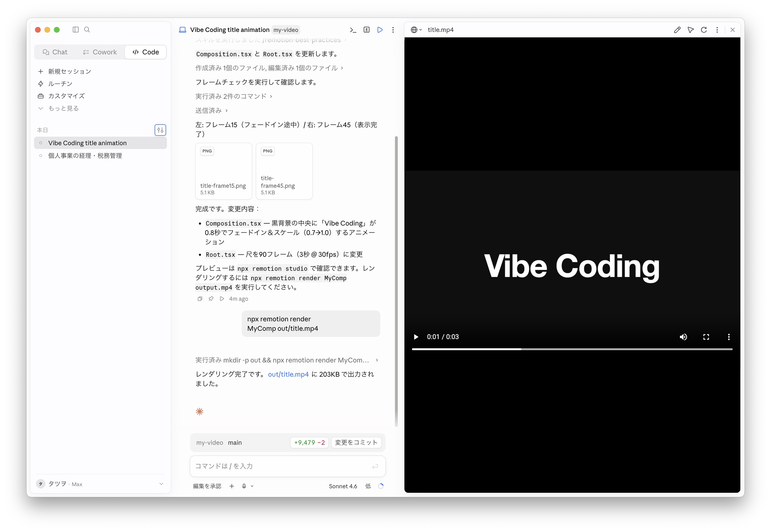Open title-frame45.png attachment

coord(284,171)
